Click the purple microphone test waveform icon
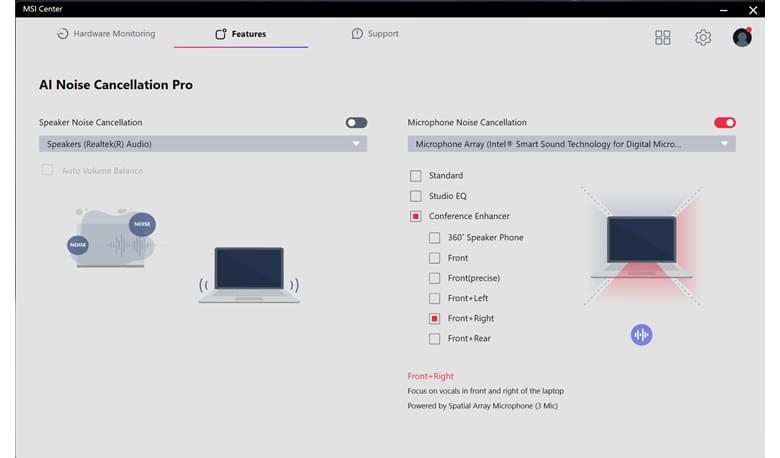The width and height of the screenshot is (780, 458). click(x=641, y=335)
